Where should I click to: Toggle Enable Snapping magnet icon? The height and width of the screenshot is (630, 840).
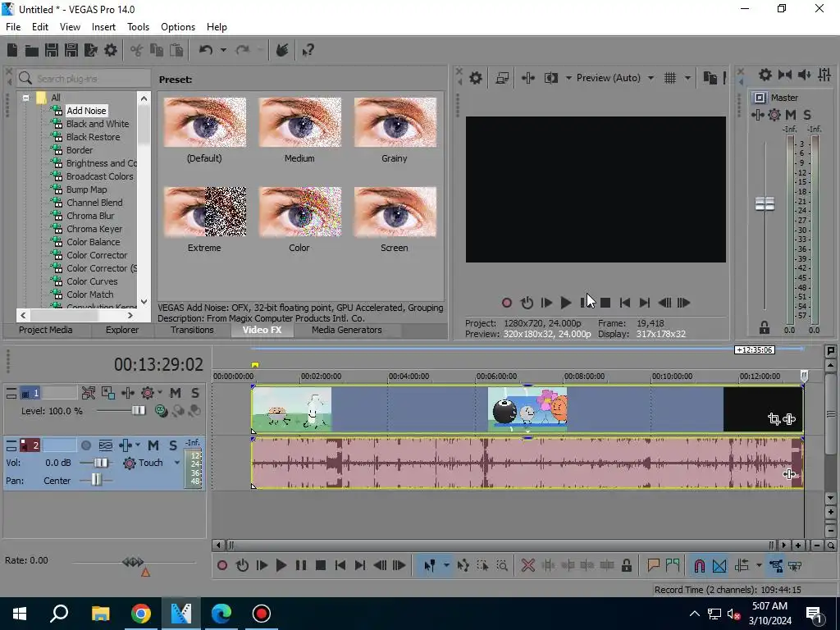coord(699,565)
